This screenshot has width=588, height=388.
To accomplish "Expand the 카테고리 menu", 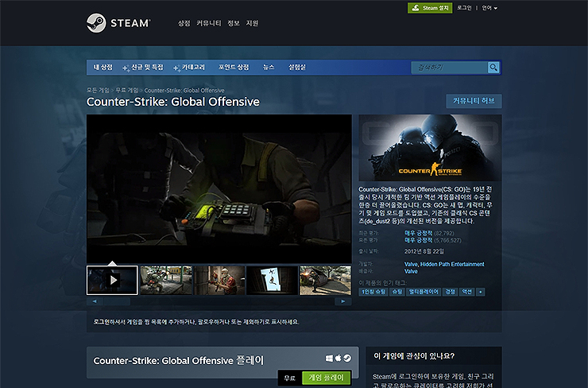I will pos(189,67).
